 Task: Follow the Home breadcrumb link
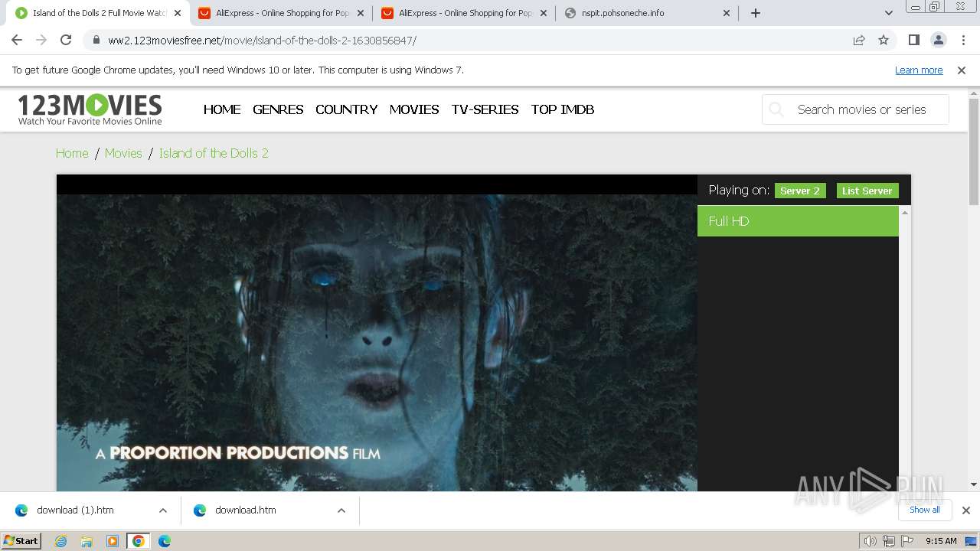(72, 153)
